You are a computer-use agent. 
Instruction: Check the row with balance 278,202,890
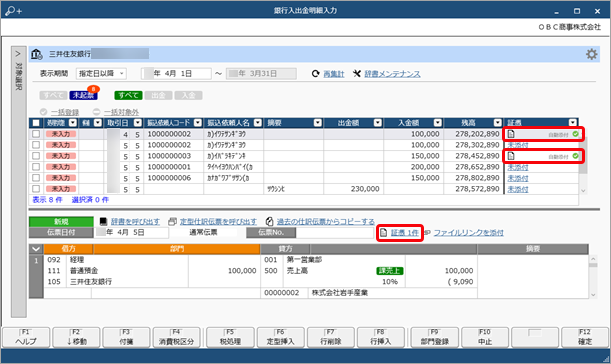click(x=36, y=134)
